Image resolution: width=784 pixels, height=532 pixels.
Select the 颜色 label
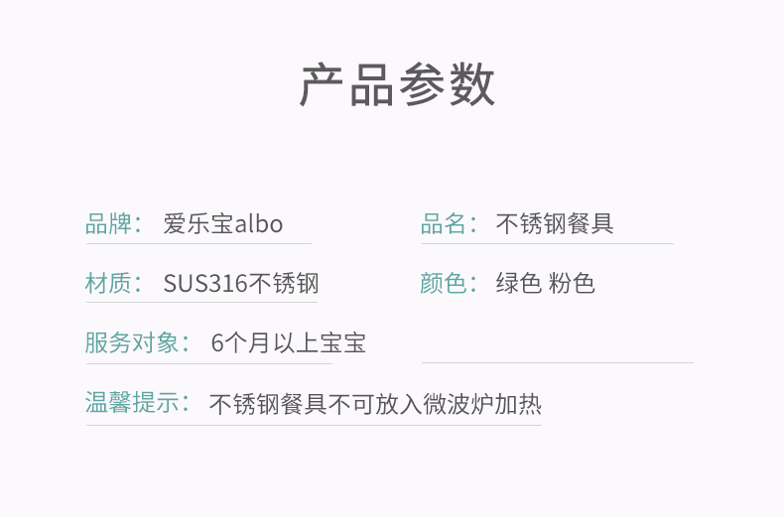(x=444, y=283)
